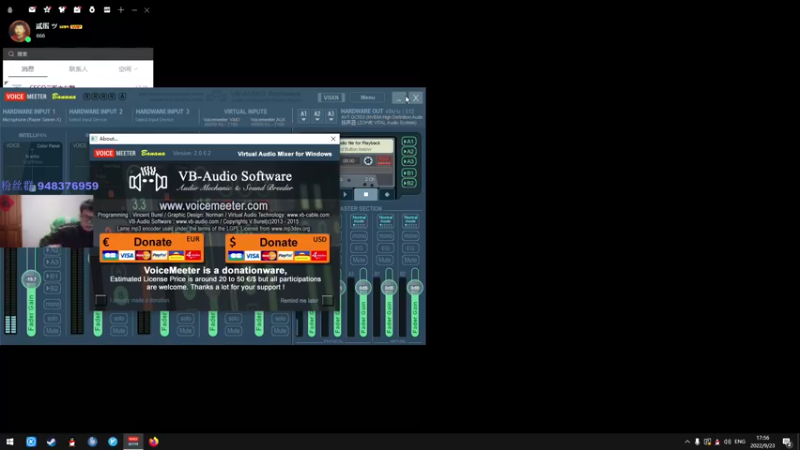Solo the Hardware Input 2 strip

coord(119,318)
